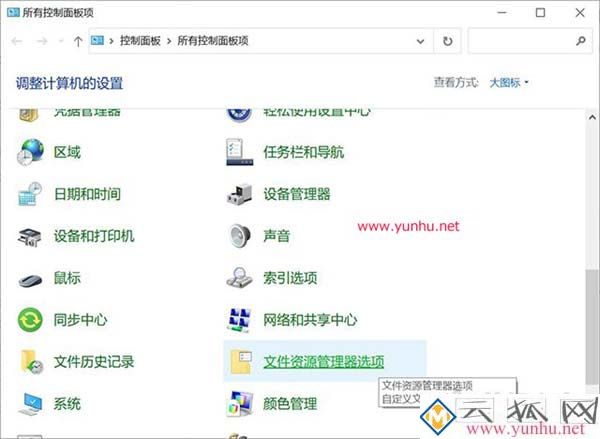
Task: Close the control panel window
Action: [x=580, y=13]
